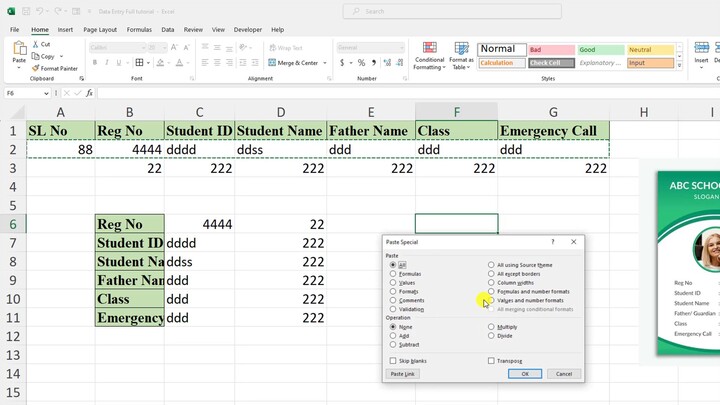
Task: Select the Multiply operation radio
Action: [x=491, y=326]
